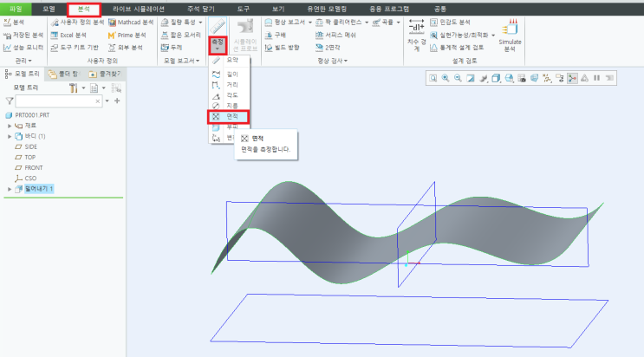Open 저장된 분석 saved analysis

coord(23,36)
